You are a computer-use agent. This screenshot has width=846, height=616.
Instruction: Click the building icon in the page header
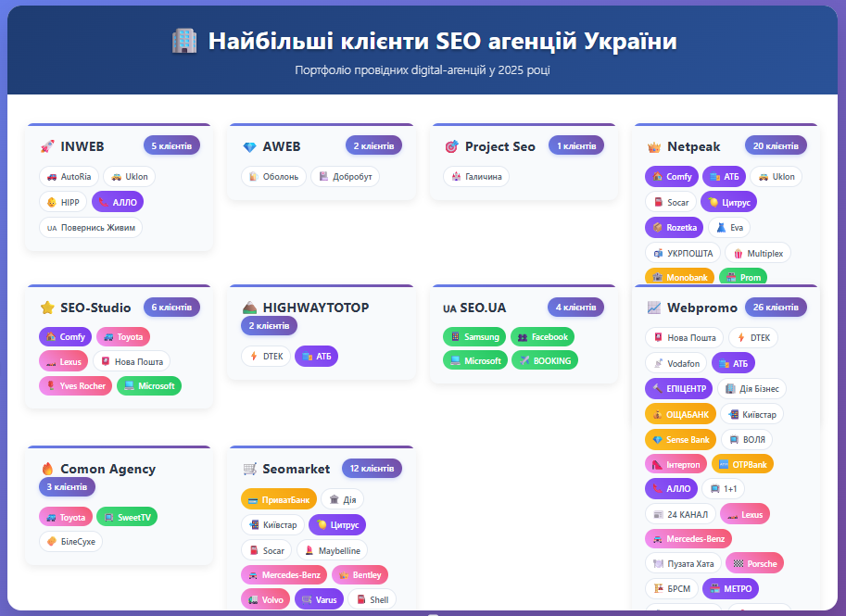tap(183, 41)
